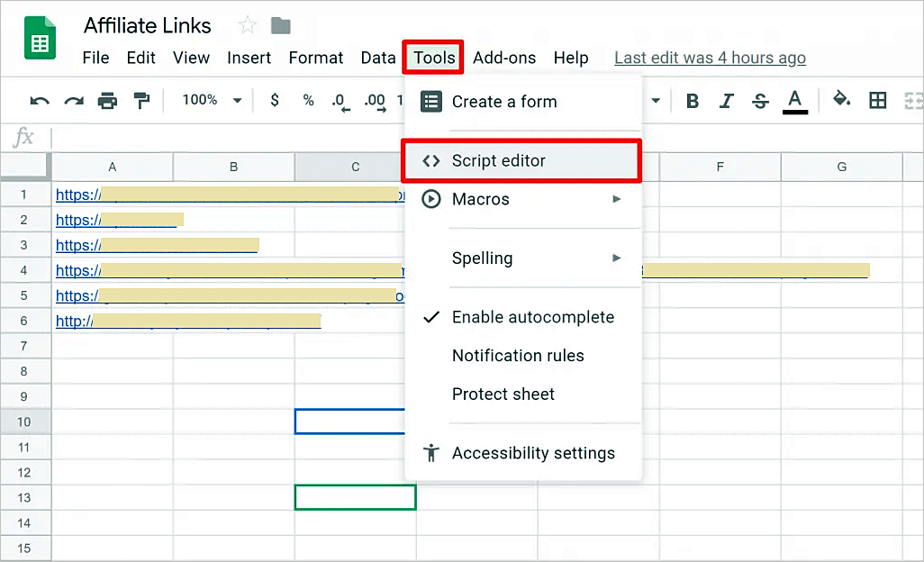Open the 'Last edit was 4 hours ago' link

[710, 58]
